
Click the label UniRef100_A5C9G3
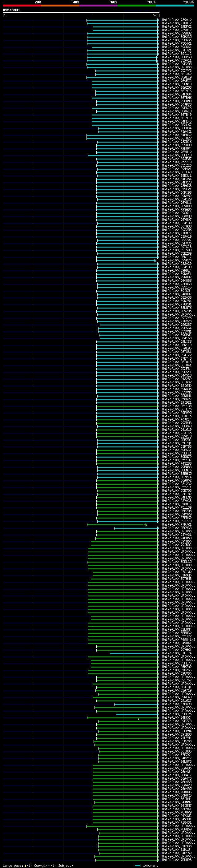177,528
